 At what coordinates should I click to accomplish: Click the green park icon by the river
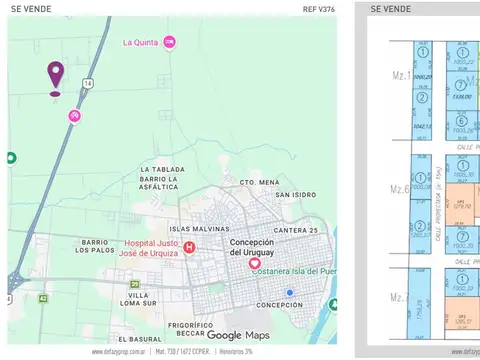[x=333, y=305]
